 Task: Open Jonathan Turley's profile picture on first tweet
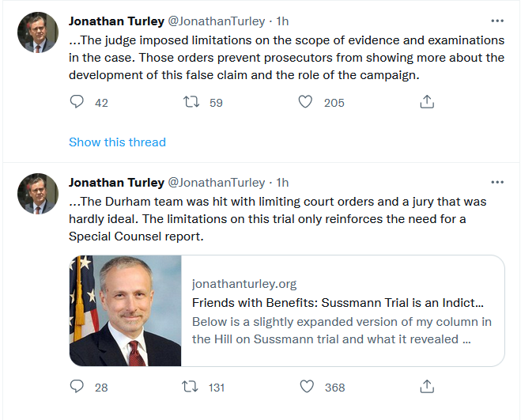pos(38,33)
